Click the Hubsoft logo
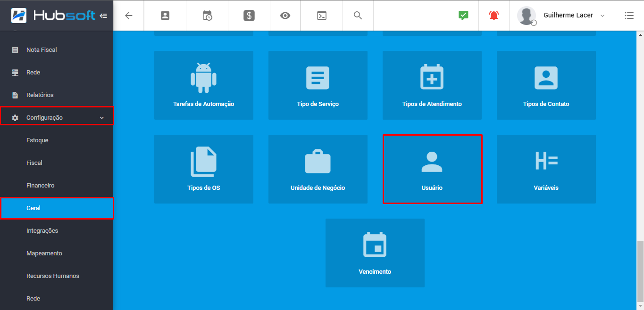The height and width of the screenshot is (310, 644). (x=53, y=16)
